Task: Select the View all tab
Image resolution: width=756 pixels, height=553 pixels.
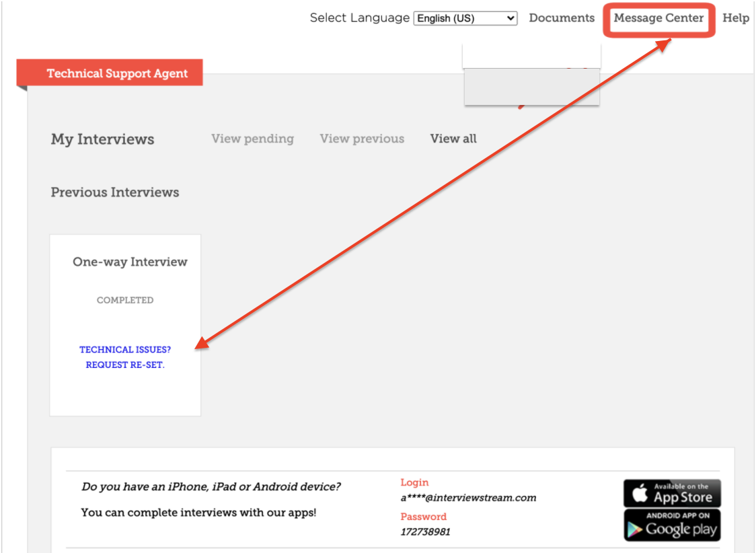Action: point(453,139)
